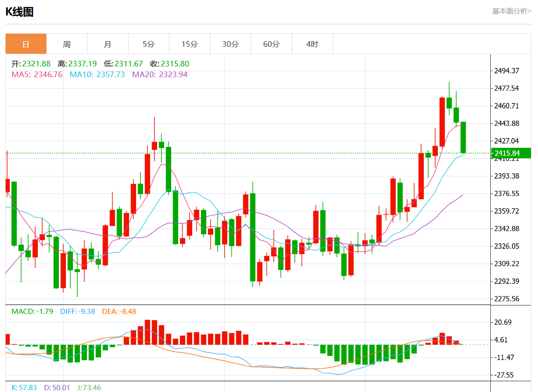The image size is (538, 392).
Task: Click the 20.69 MACD axis label
Action: pyautogui.click(x=502, y=322)
